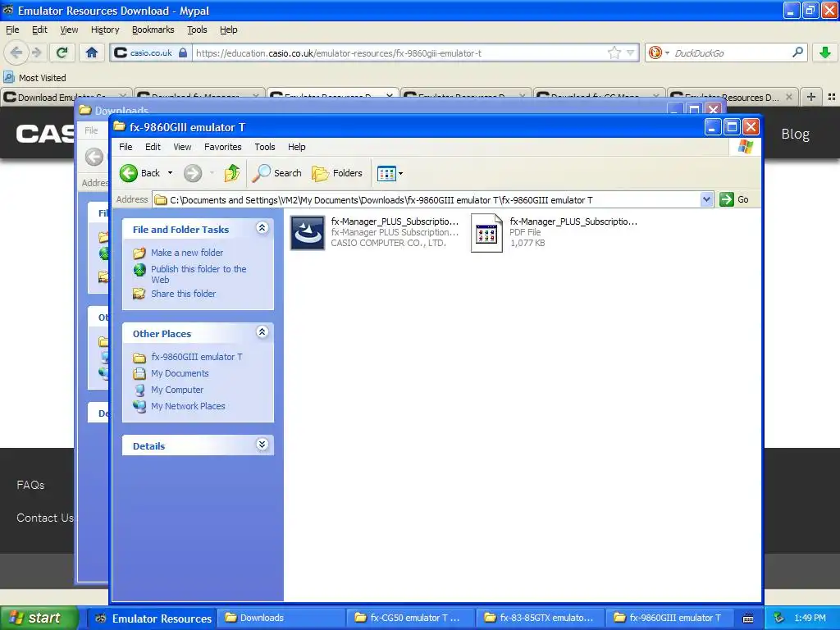
Task: Go to fx-9860GIII emulator T in Other Places
Action: pyautogui.click(x=197, y=357)
